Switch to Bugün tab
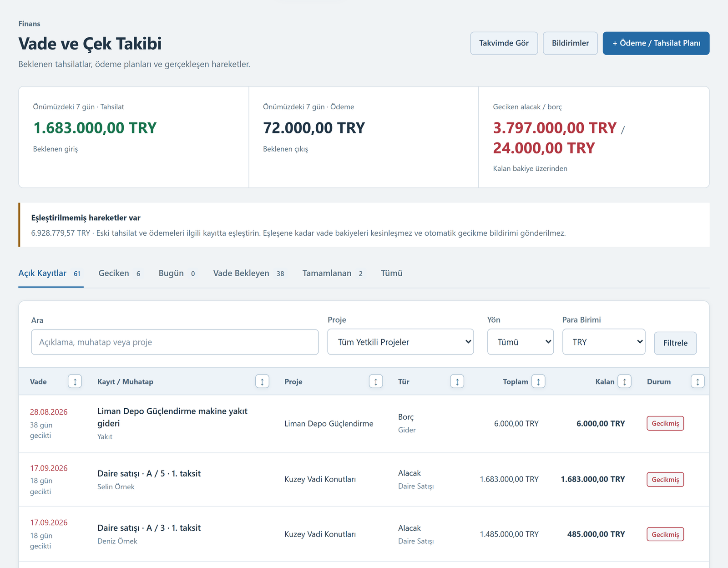This screenshot has width=728, height=568. 177,274
